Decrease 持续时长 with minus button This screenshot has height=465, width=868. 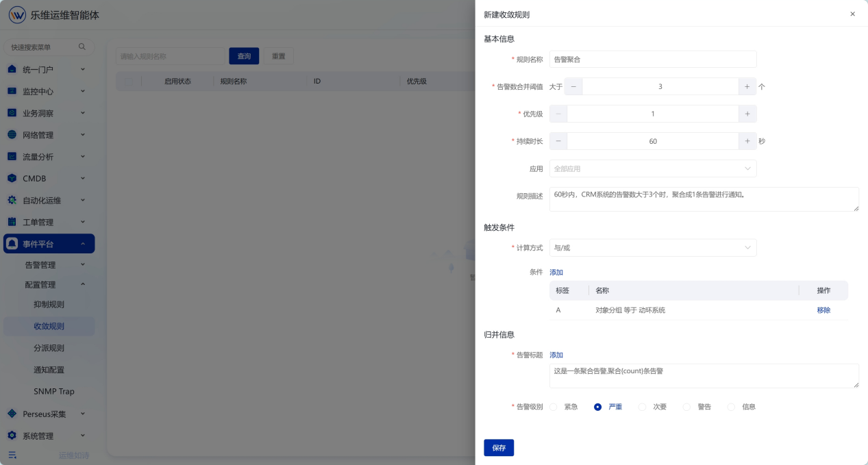click(558, 141)
